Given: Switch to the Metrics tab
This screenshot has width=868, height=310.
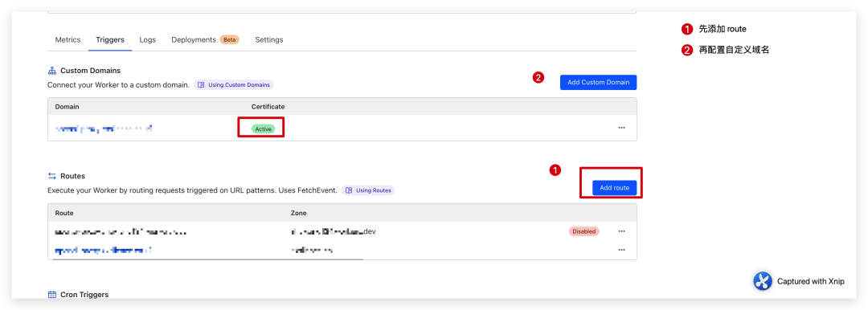Looking at the screenshot, I should pyautogui.click(x=68, y=40).
